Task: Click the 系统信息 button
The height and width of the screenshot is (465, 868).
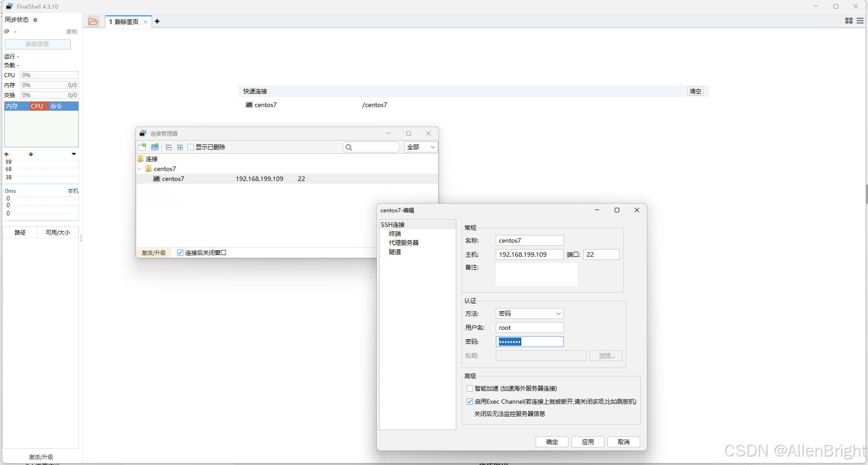Action: [38, 44]
